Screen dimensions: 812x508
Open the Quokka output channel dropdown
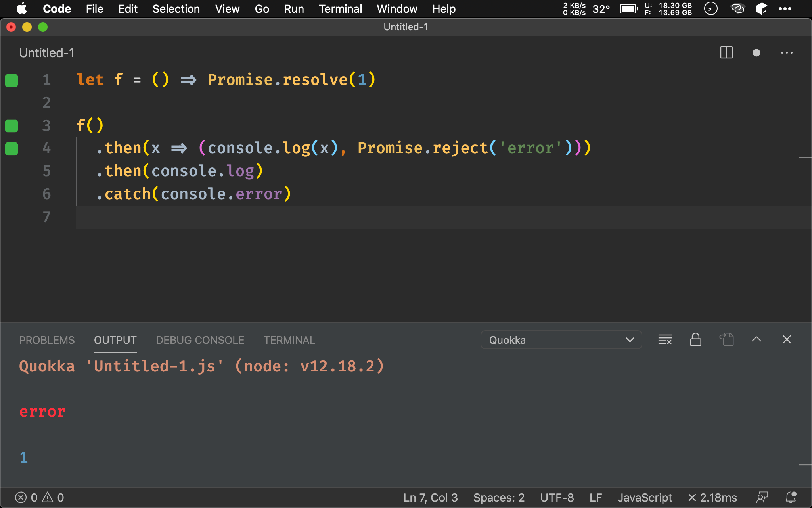(561, 340)
